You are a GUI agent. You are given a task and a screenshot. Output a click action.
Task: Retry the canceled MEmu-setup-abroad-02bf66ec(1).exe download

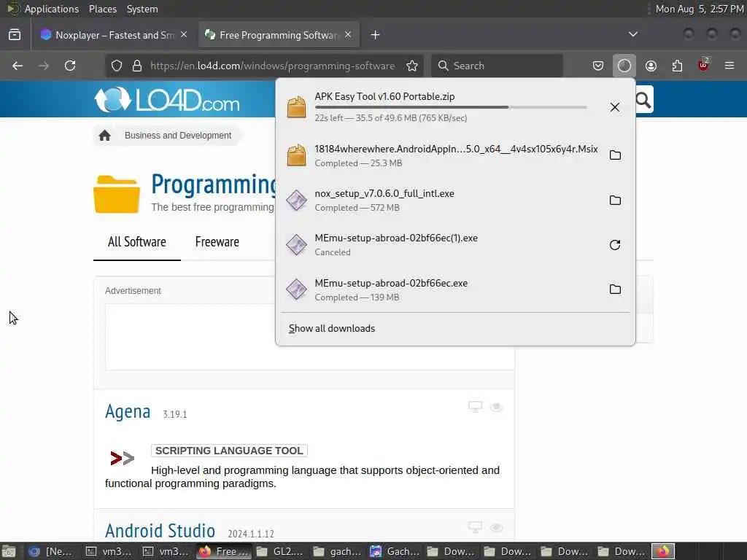(x=615, y=245)
